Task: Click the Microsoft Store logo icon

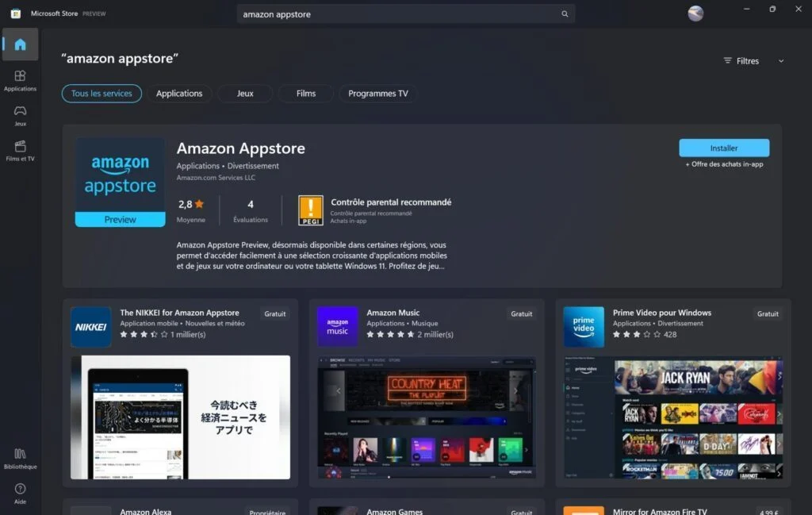Action: point(16,13)
